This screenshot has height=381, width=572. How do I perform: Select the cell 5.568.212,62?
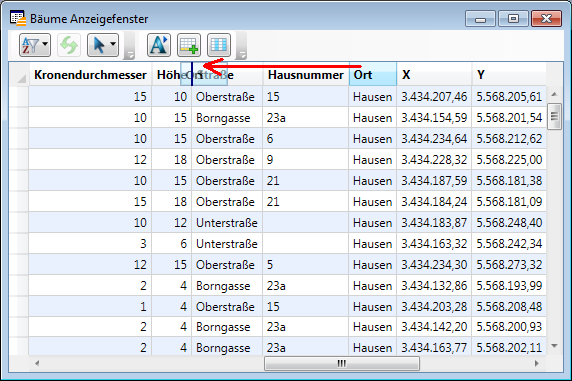coord(509,139)
